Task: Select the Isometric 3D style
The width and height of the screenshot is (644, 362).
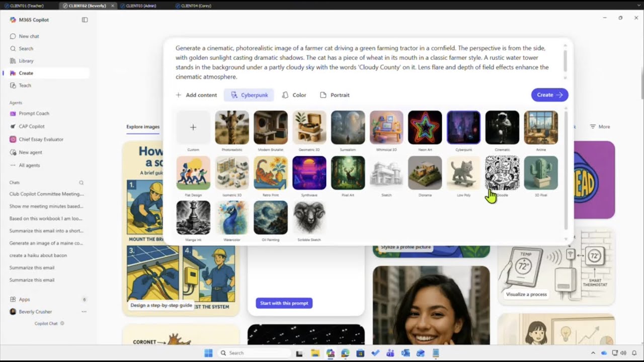Action: 232,172
